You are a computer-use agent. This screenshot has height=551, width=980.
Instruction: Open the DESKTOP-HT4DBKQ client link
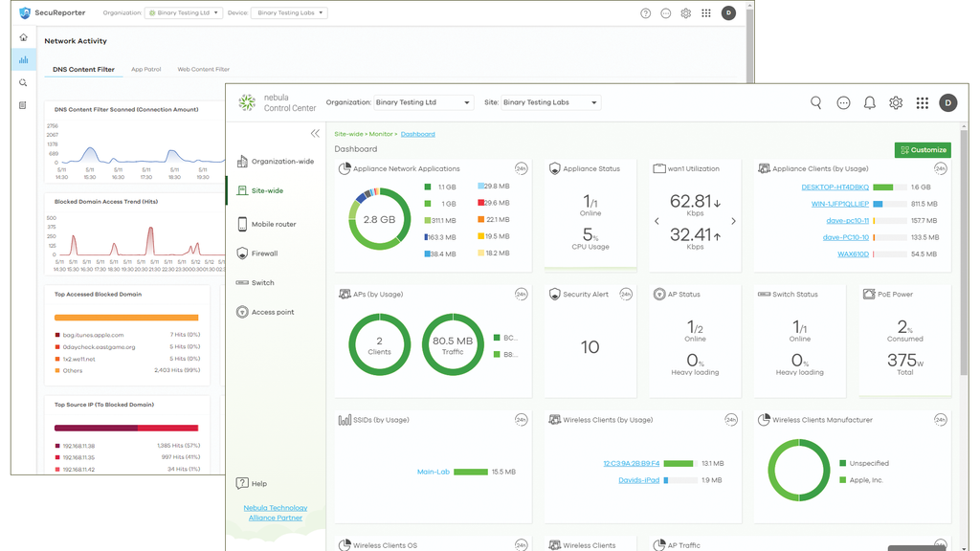pyautogui.click(x=835, y=187)
